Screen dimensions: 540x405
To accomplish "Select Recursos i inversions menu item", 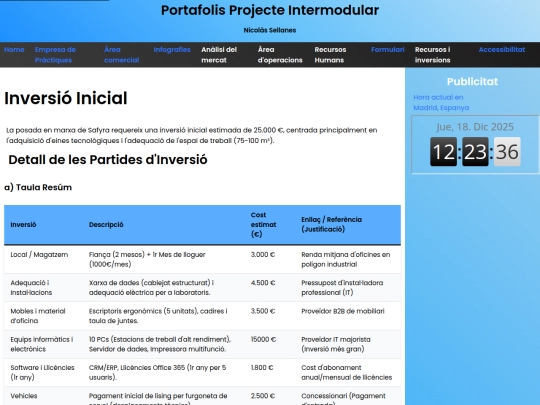I will [x=433, y=55].
